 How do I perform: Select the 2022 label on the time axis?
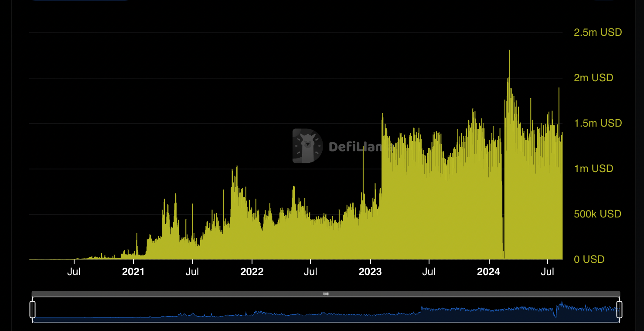click(252, 272)
